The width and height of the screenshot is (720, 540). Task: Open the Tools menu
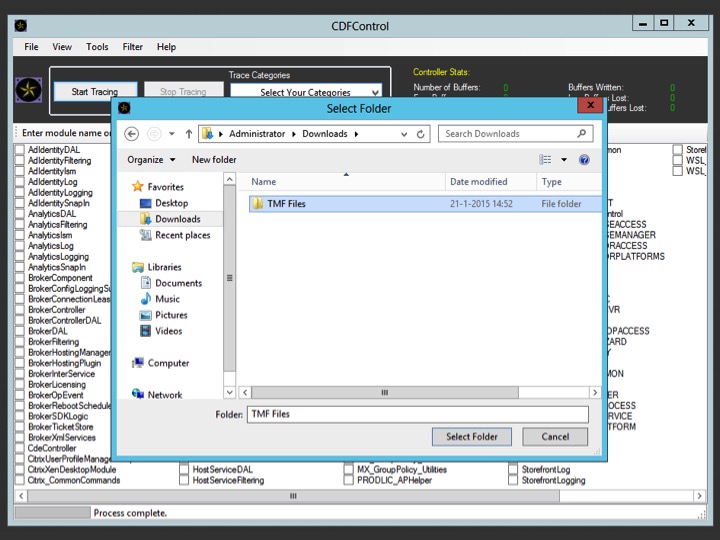click(x=97, y=47)
